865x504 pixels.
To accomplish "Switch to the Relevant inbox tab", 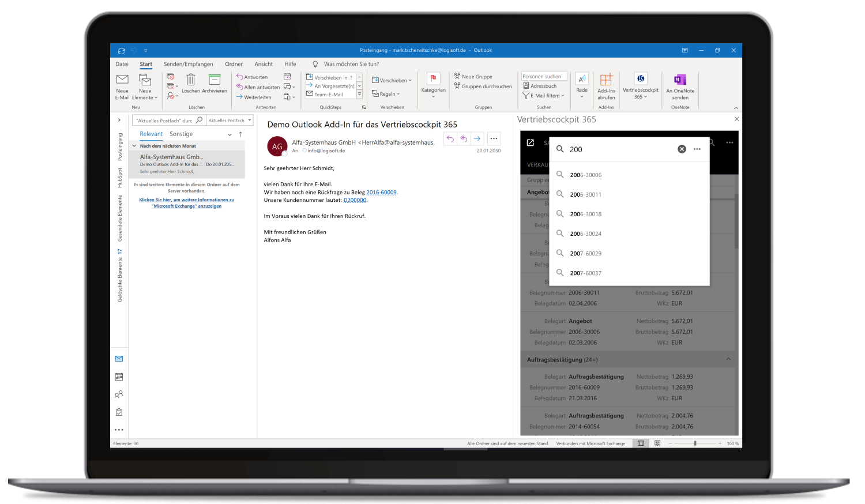I will [x=151, y=134].
